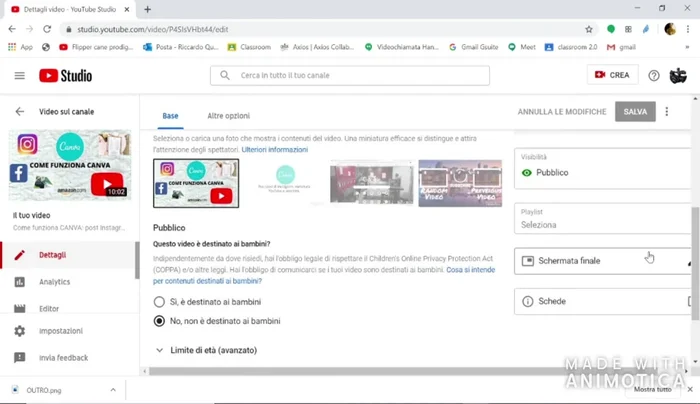
Task: Open Dettagli in the sidebar
Action: (x=68, y=255)
